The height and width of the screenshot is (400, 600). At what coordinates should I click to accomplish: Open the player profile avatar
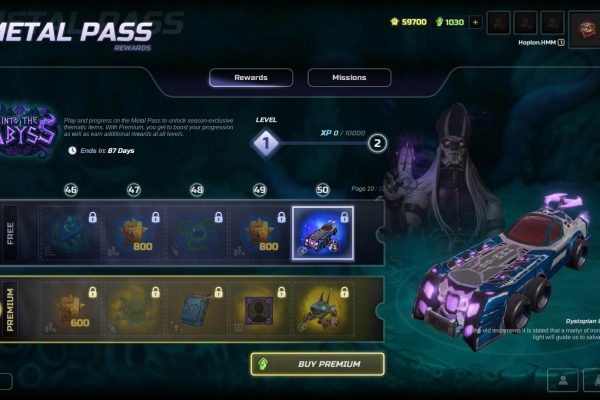585,29
